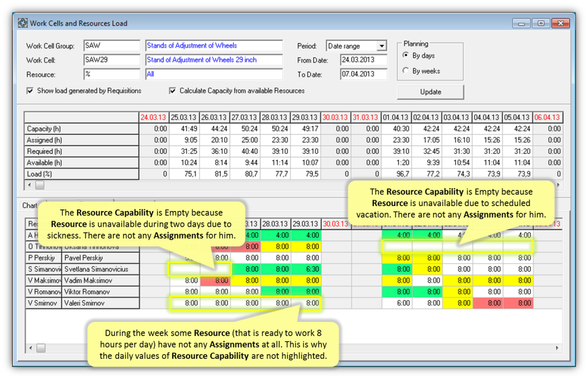Select the Viktor Romanov resource name

click(x=101, y=291)
